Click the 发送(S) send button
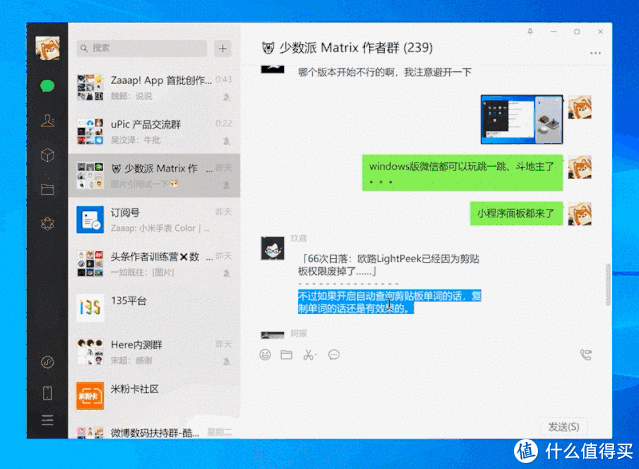This screenshot has height=469, width=639. click(x=564, y=427)
